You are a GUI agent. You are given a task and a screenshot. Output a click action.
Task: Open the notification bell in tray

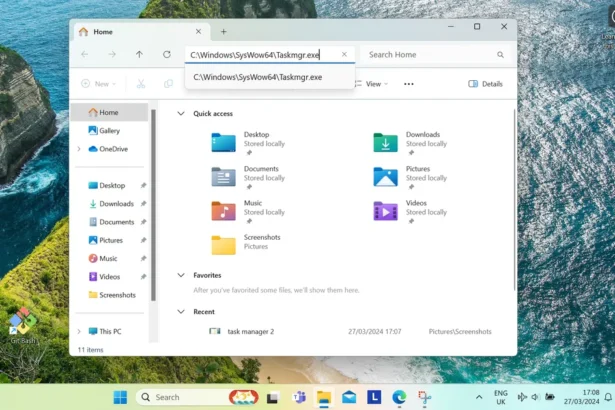pyautogui.click(x=608, y=397)
